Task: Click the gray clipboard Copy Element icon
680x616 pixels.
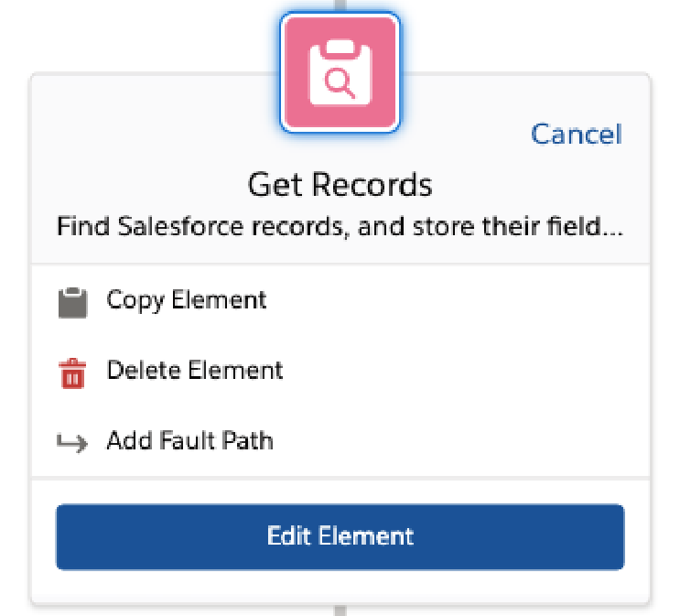Action: tap(73, 302)
